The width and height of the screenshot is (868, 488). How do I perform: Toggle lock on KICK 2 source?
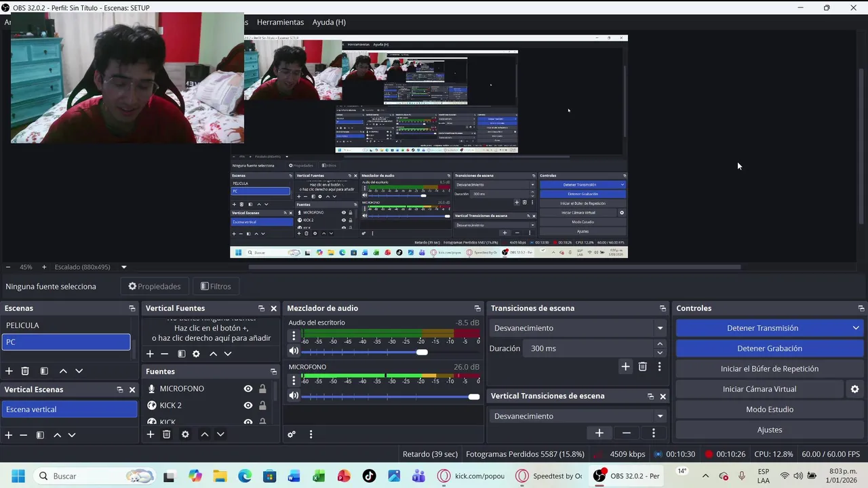(x=262, y=405)
